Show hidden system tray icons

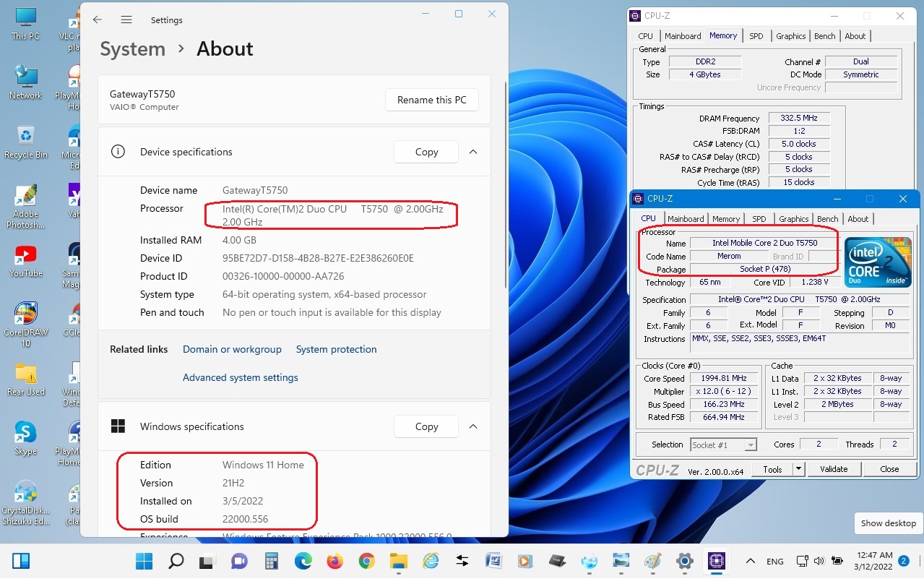coord(751,561)
